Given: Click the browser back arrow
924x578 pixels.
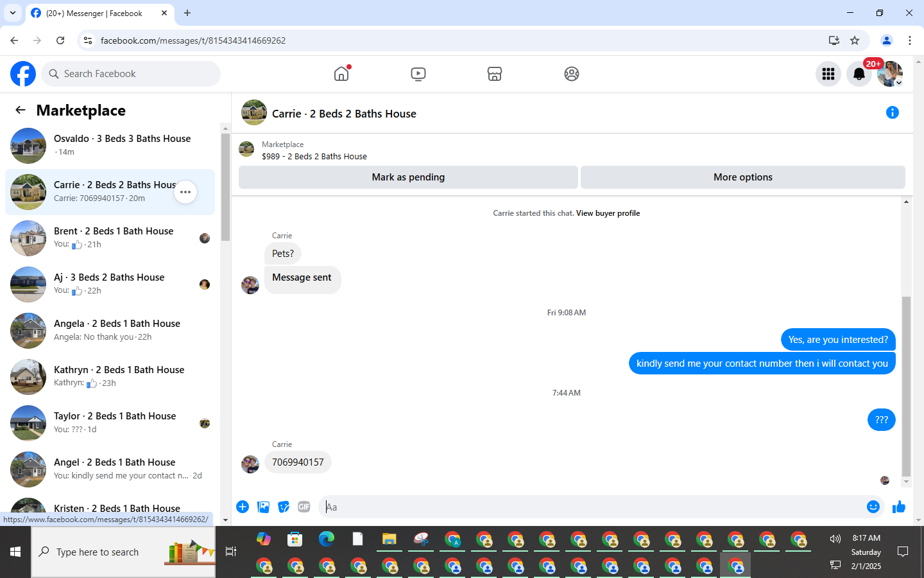Looking at the screenshot, I should point(14,40).
